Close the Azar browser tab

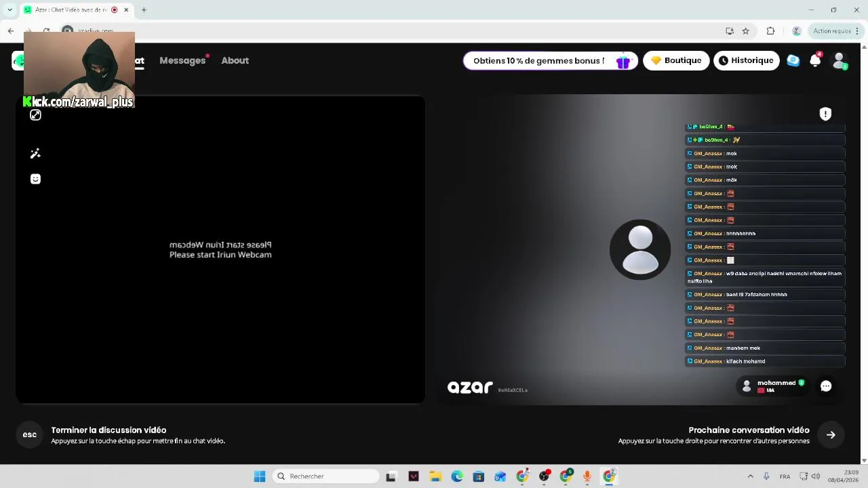[126, 9]
